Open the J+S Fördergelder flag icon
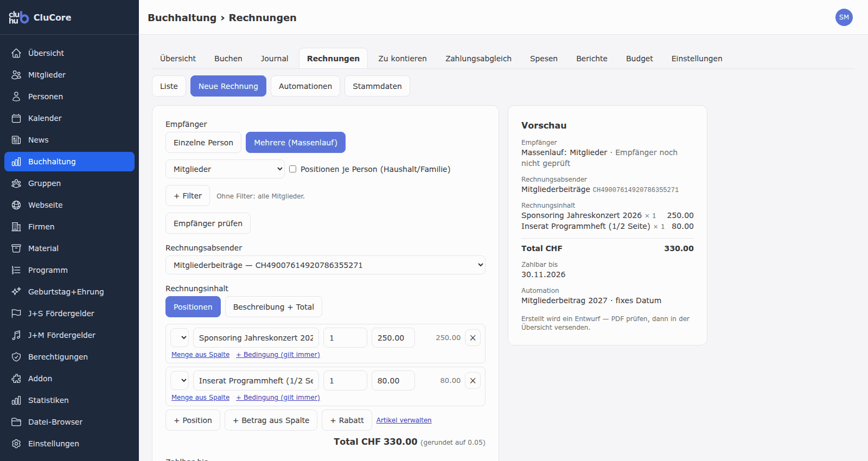The height and width of the screenshot is (461, 868). click(16, 313)
